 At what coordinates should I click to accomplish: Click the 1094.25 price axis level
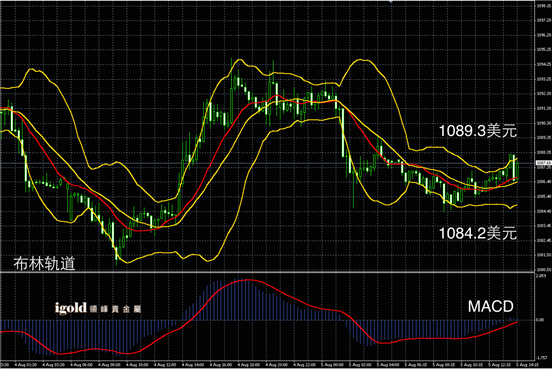[x=544, y=64]
